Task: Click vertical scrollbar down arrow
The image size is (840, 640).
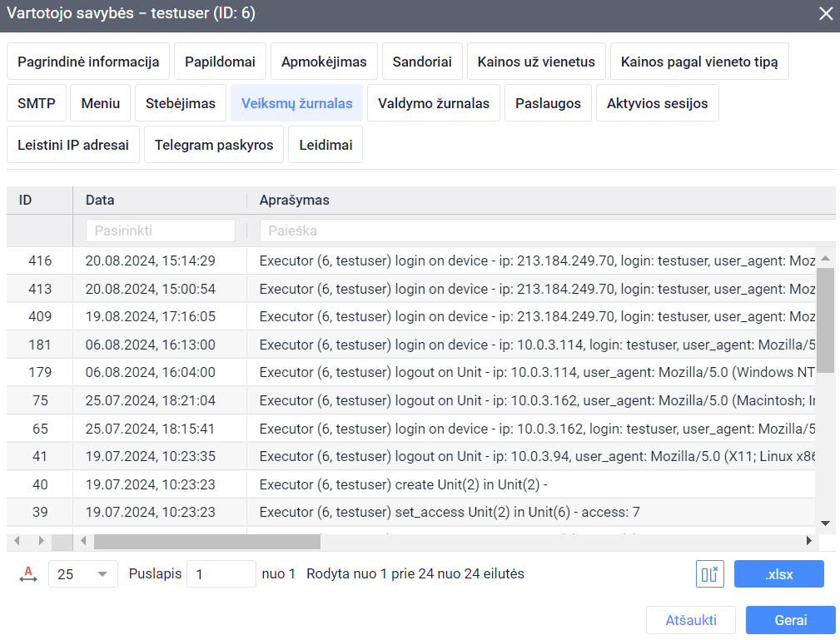Action: click(825, 523)
